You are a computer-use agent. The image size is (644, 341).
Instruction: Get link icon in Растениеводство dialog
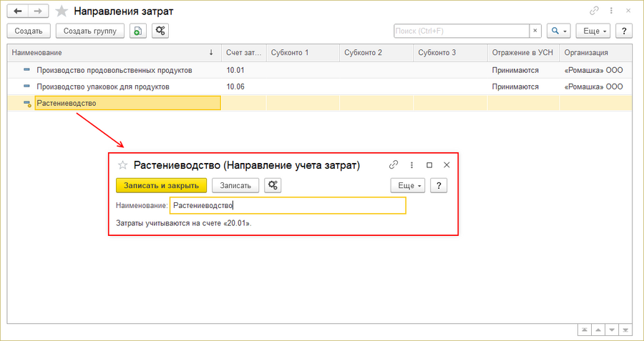coord(394,165)
